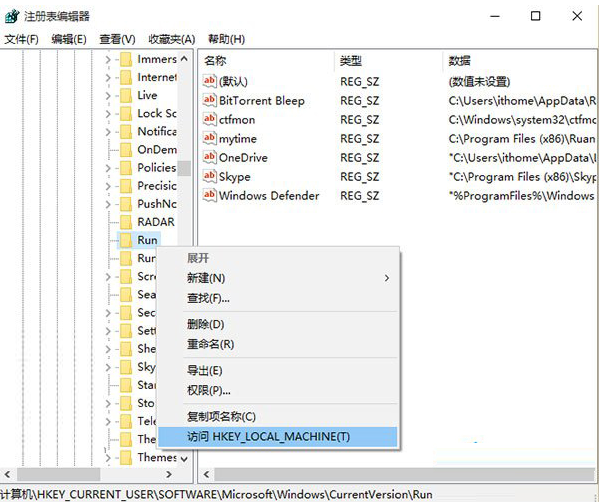Click 导出(E) in the context menu

pos(206,370)
